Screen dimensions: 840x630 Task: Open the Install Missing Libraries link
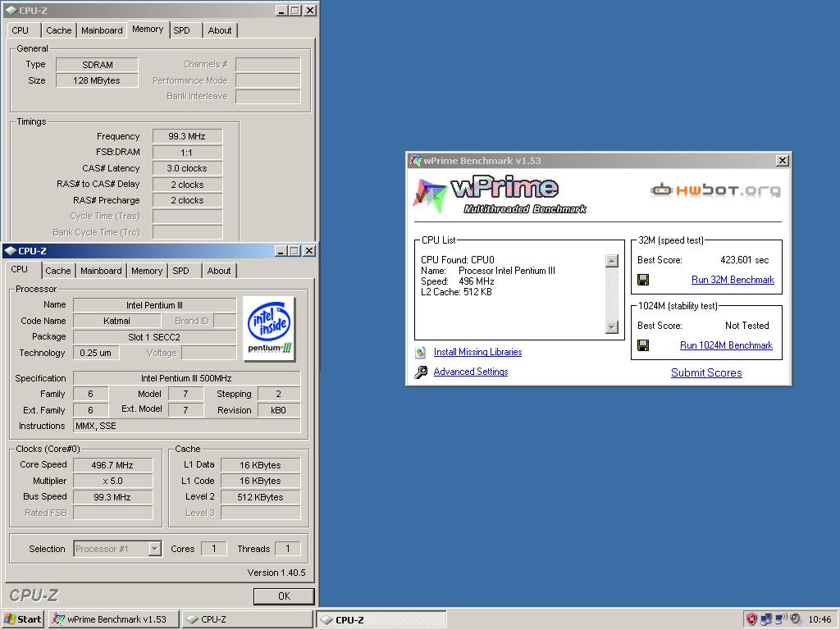(x=478, y=352)
